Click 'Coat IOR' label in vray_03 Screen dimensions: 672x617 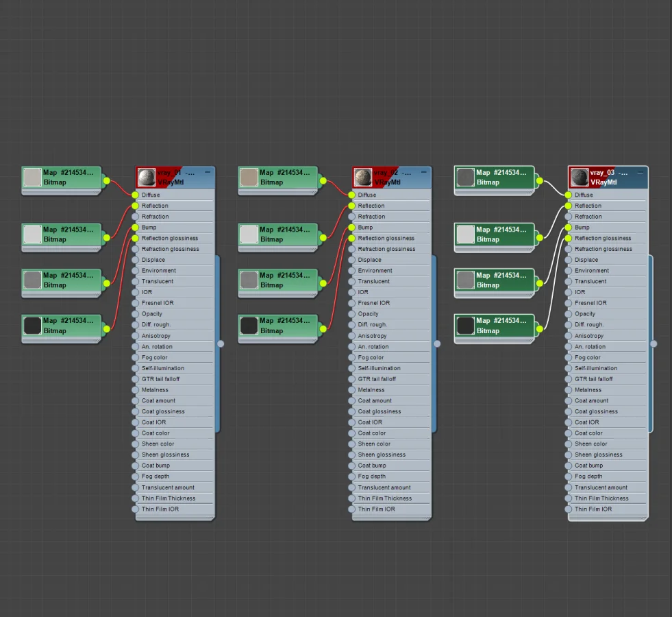pos(586,422)
